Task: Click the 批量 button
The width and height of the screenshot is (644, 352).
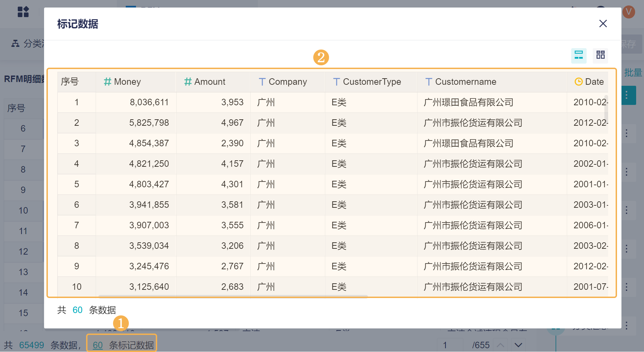Action: coord(633,72)
